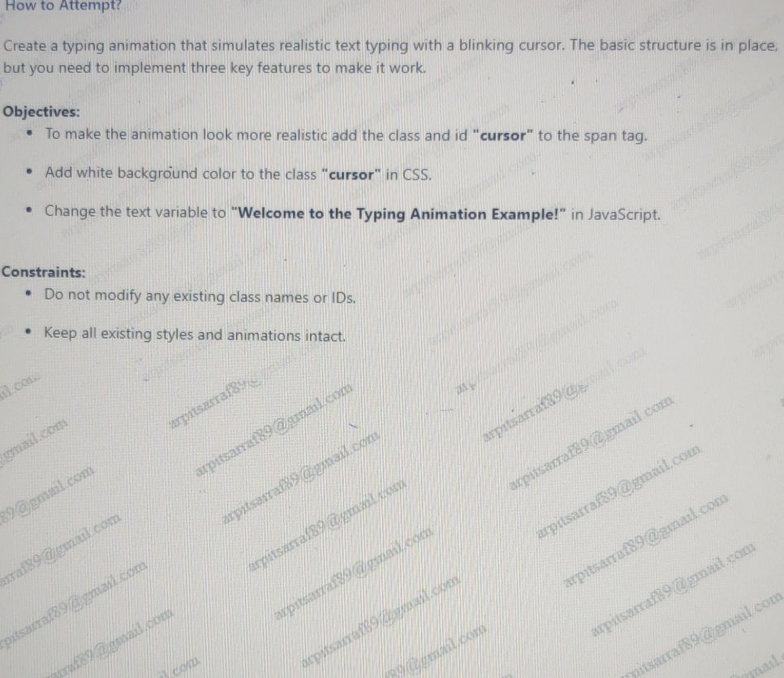Click the bullet before "Change the text variable"
784x678 pixels.
point(29,213)
